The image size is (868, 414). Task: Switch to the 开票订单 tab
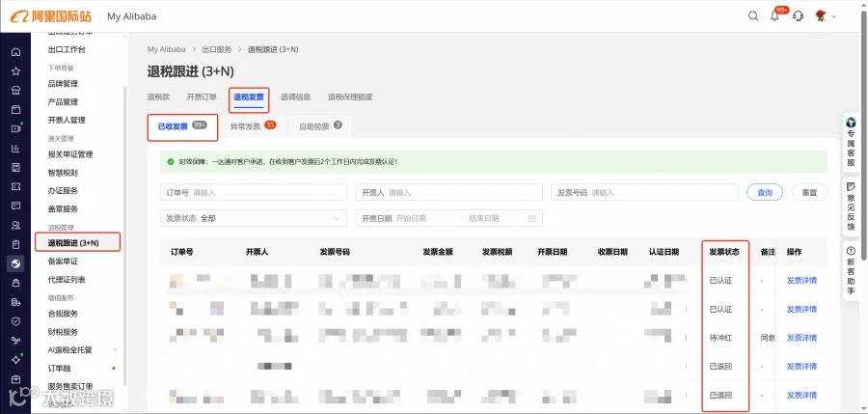(x=202, y=97)
